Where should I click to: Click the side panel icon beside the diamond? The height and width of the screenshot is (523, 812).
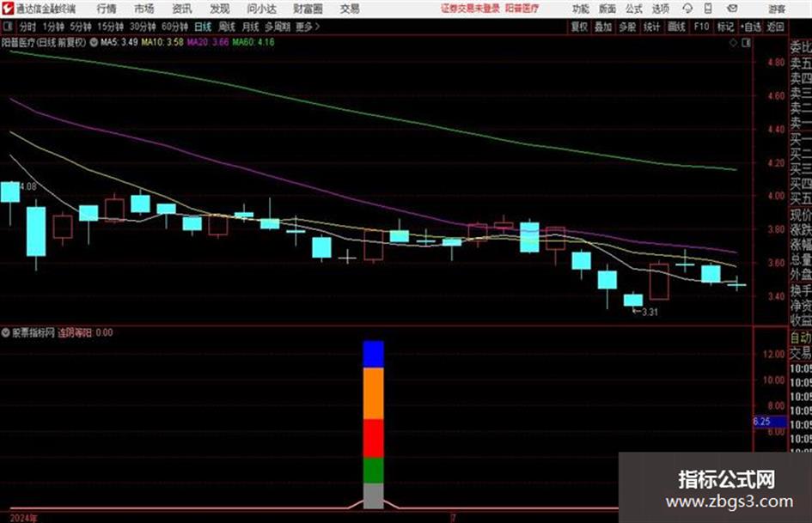746,43
